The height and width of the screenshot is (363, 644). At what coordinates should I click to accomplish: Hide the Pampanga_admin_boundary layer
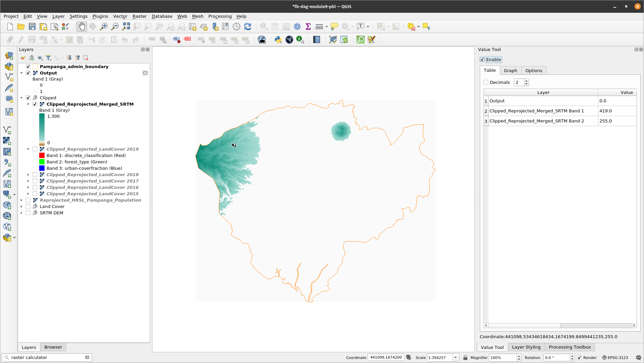pos(28,66)
